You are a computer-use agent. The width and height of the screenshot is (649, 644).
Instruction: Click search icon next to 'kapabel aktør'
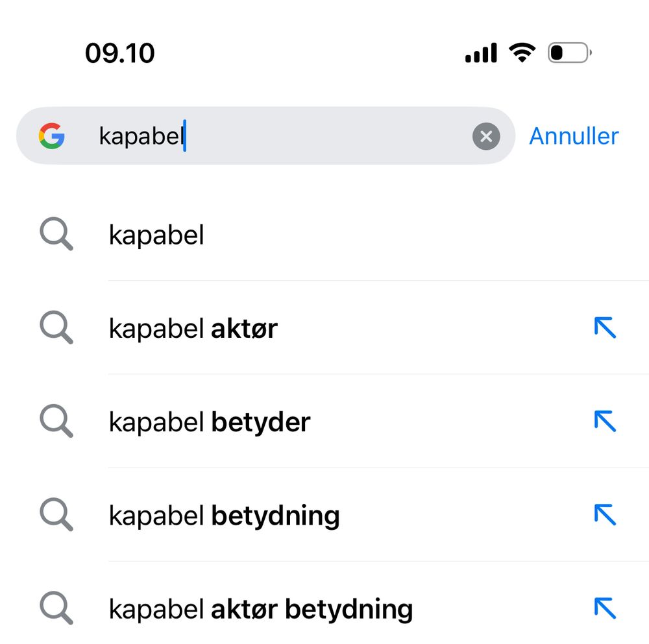(x=56, y=328)
